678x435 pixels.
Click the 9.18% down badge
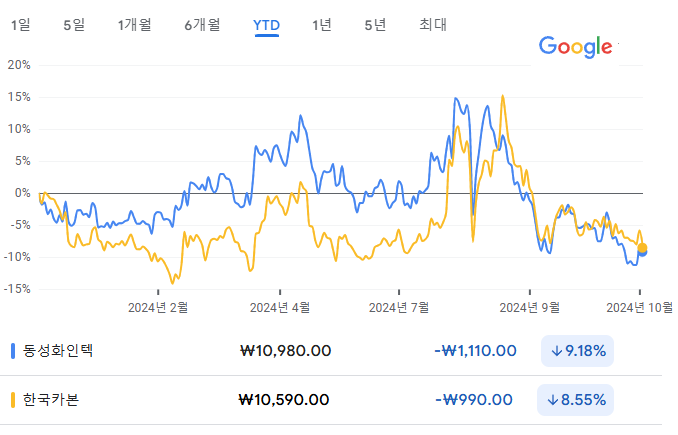(577, 351)
